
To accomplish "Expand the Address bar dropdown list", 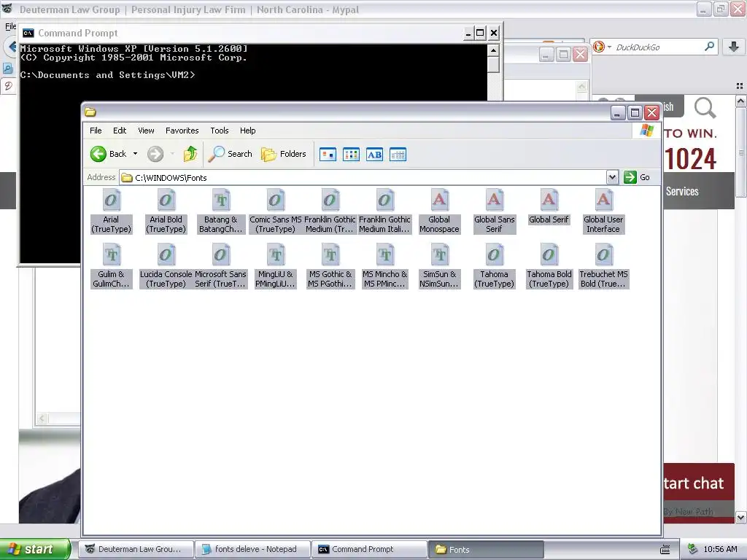I will point(612,178).
